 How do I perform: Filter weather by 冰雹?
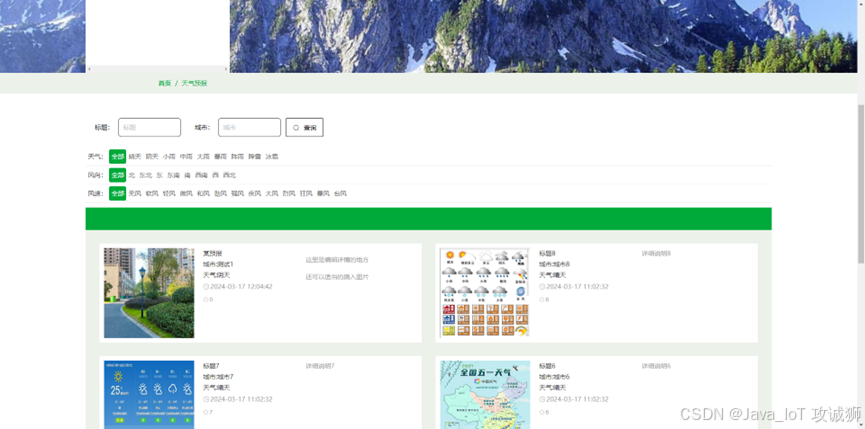coord(271,157)
